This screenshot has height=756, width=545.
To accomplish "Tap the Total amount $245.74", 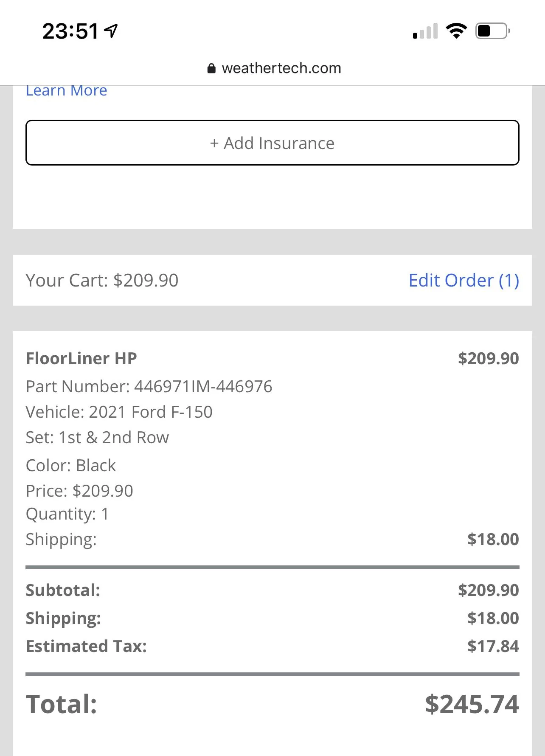I will coord(472,704).
